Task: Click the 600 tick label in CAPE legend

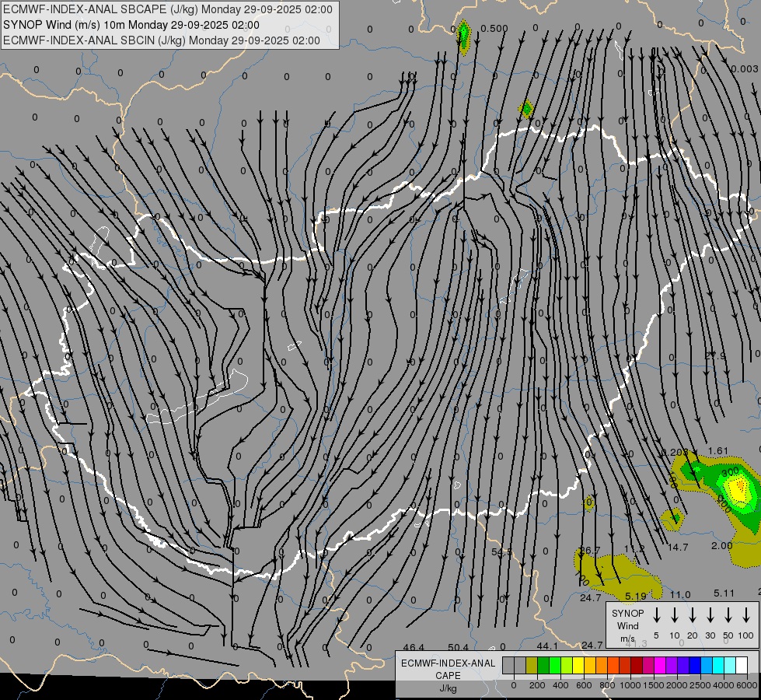Action: (x=584, y=685)
